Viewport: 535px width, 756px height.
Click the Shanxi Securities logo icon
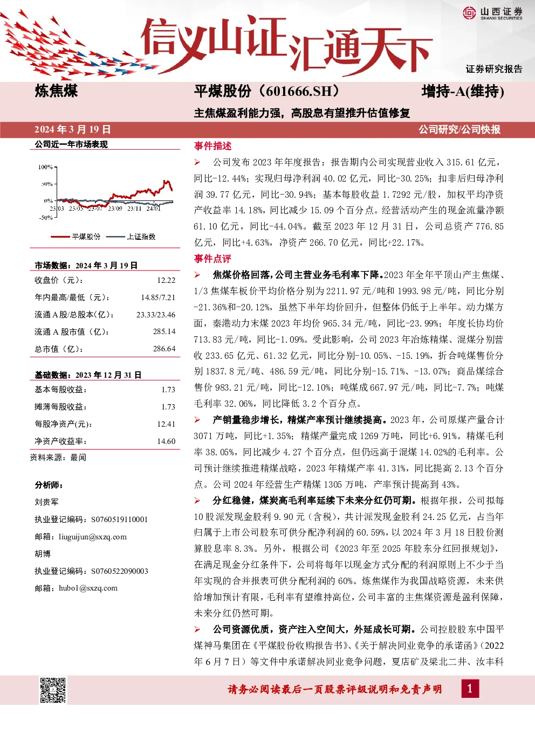coord(470,12)
